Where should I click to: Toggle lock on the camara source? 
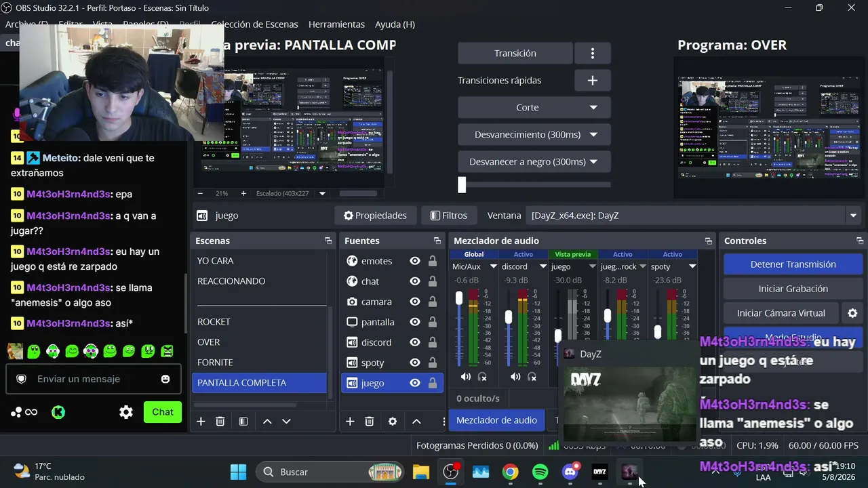432,302
